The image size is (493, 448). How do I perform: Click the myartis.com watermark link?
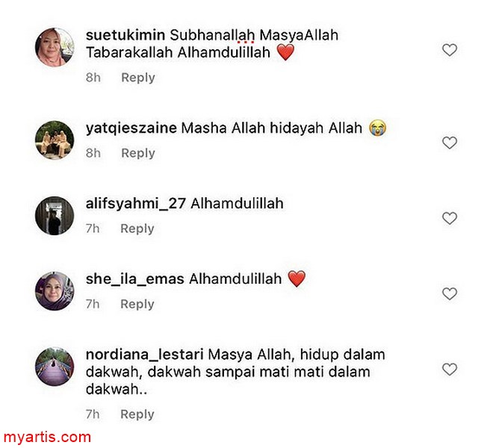(47, 437)
